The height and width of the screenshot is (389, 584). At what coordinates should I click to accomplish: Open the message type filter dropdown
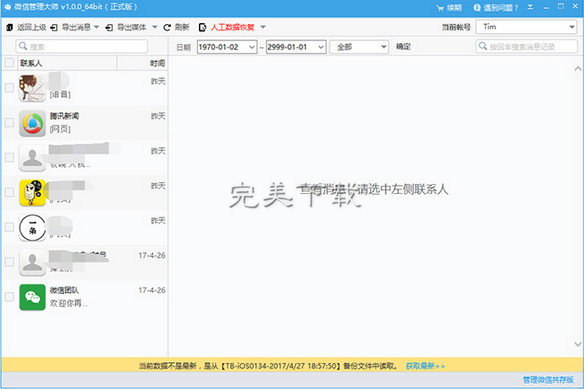coord(359,47)
